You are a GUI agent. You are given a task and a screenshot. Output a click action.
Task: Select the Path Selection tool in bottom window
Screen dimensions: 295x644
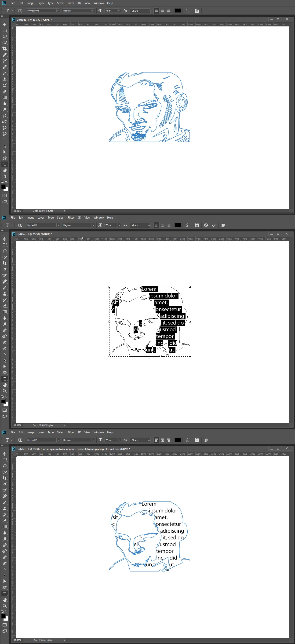point(4,575)
